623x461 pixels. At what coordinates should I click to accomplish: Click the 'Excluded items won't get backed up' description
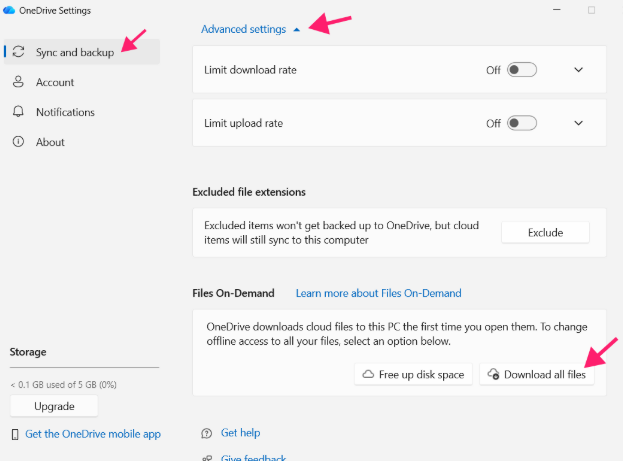tap(342, 233)
